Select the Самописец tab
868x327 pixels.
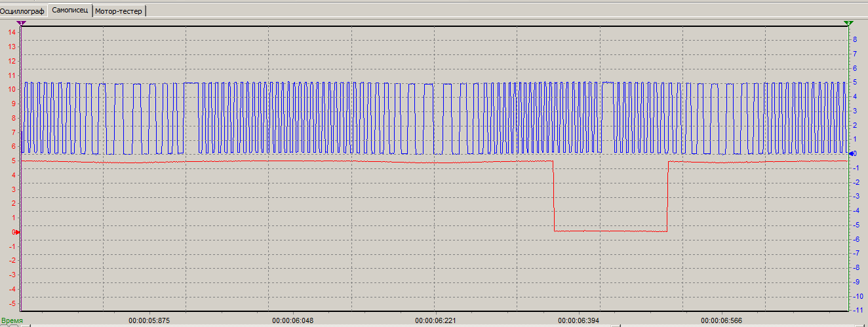point(69,10)
